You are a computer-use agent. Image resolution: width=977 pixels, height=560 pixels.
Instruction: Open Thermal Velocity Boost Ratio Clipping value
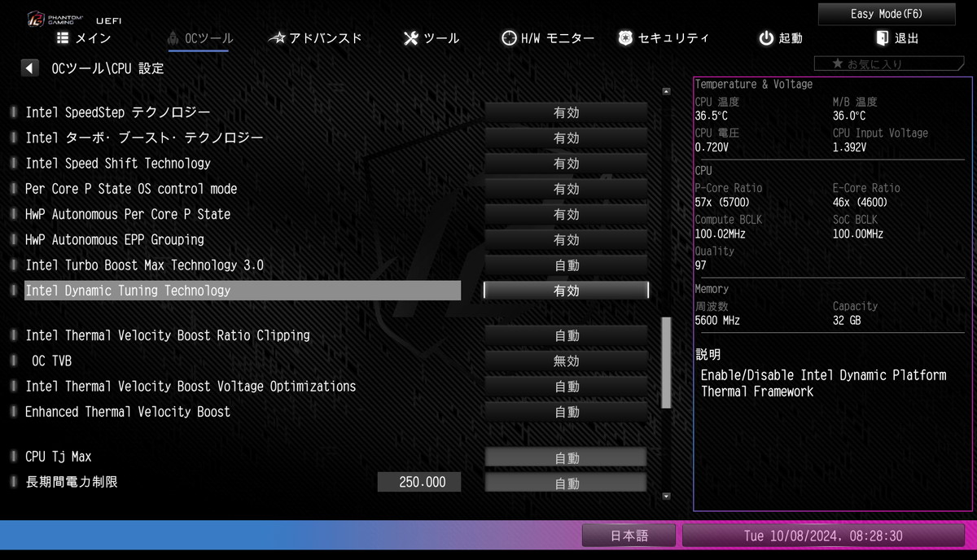567,335
